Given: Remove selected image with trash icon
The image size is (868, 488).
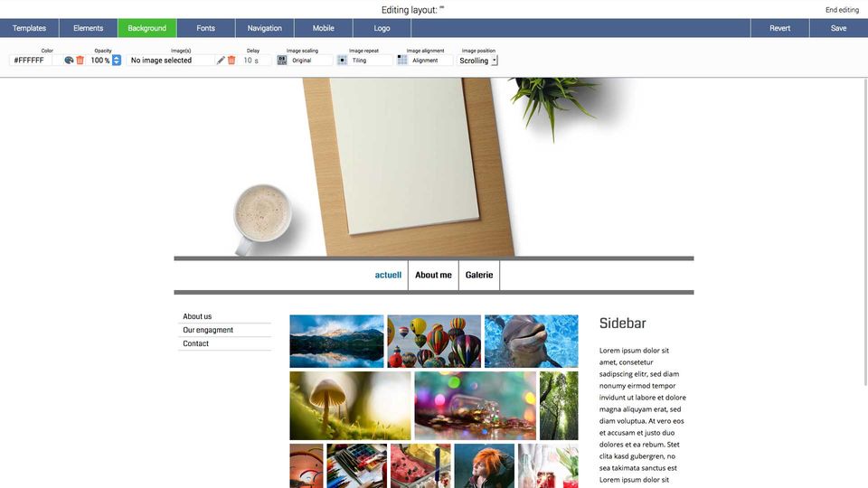Looking at the screenshot, I should [x=231, y=61].
